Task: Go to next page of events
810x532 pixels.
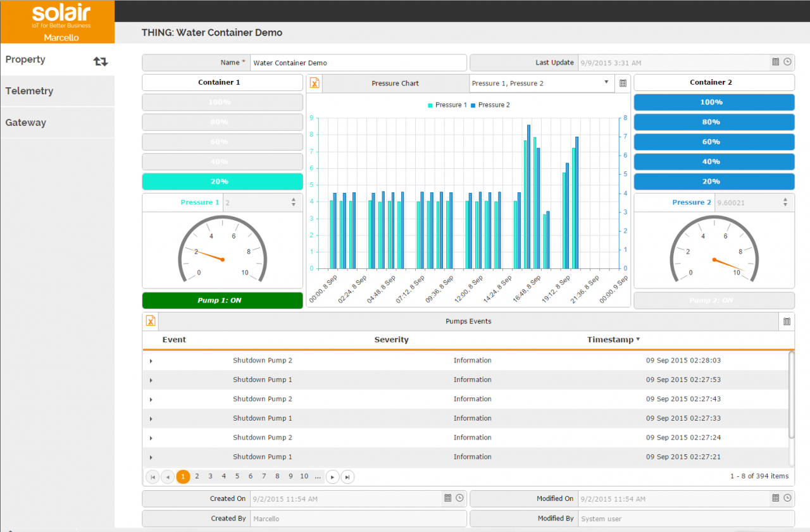Action: (333, 477)
